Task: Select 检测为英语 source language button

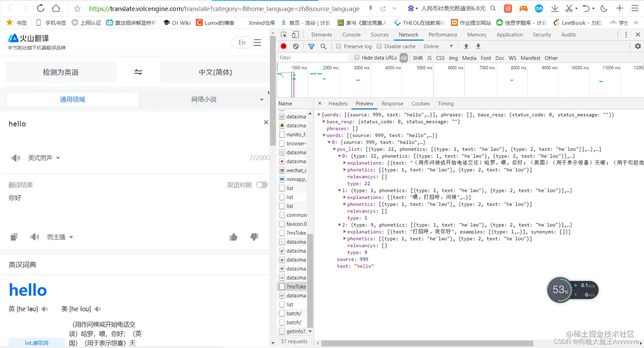Action: 60,72
